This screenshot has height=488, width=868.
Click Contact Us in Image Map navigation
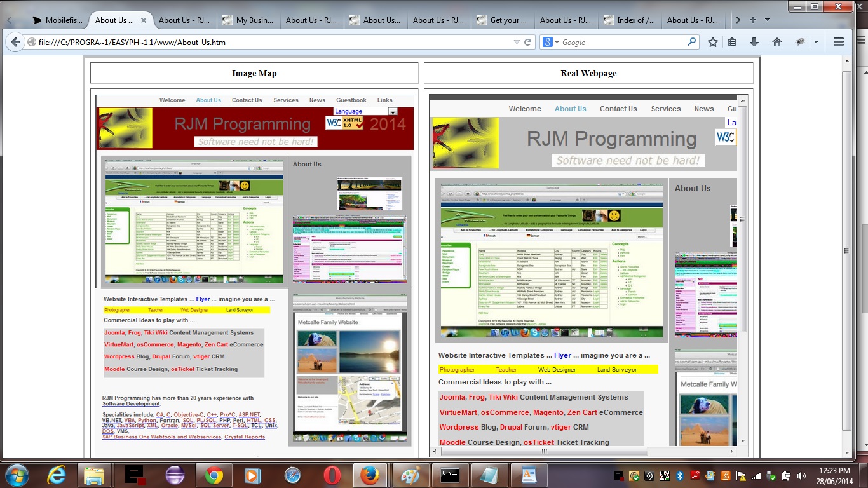click(x=247, y=100)
